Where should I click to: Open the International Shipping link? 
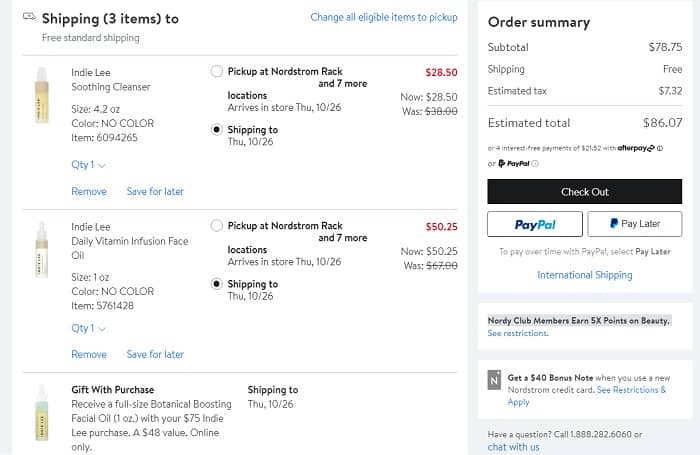(x=584, y=275)
